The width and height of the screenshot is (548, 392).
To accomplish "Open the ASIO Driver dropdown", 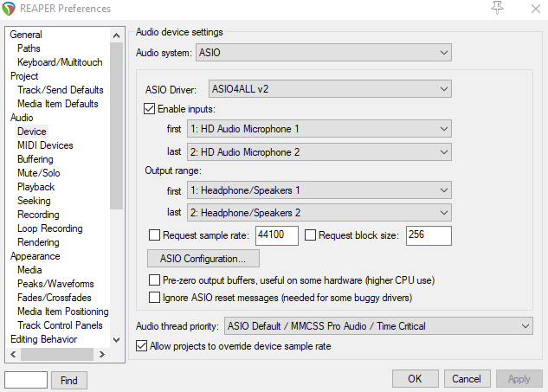I will pos(330,89).
